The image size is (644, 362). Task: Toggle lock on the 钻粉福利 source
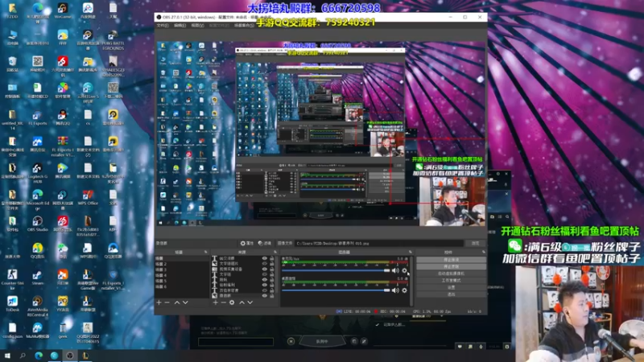(272, 285)
